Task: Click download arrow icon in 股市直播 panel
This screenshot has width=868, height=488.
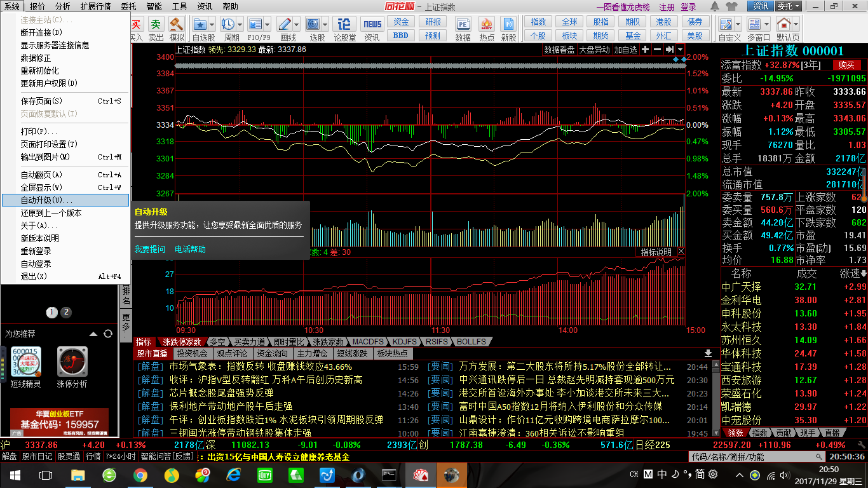Action: tap(708, 353)
